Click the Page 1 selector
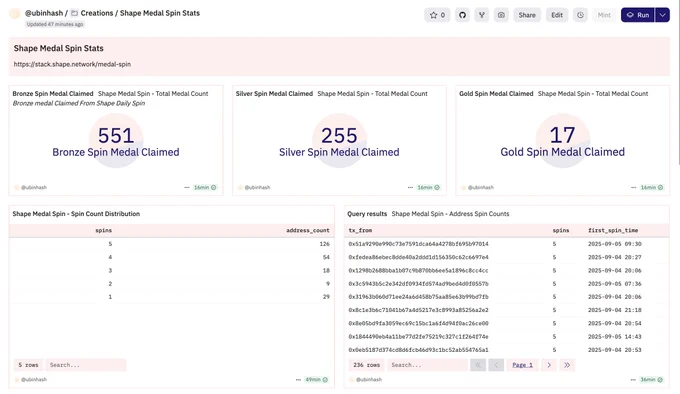The width and height of the screenshot is (680, 394). click(523, 365)
